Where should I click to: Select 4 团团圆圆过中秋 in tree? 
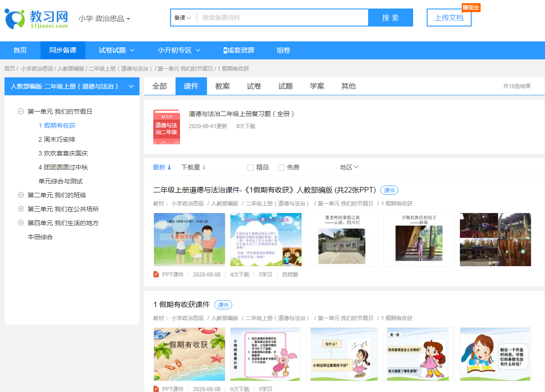pos(63,167)
